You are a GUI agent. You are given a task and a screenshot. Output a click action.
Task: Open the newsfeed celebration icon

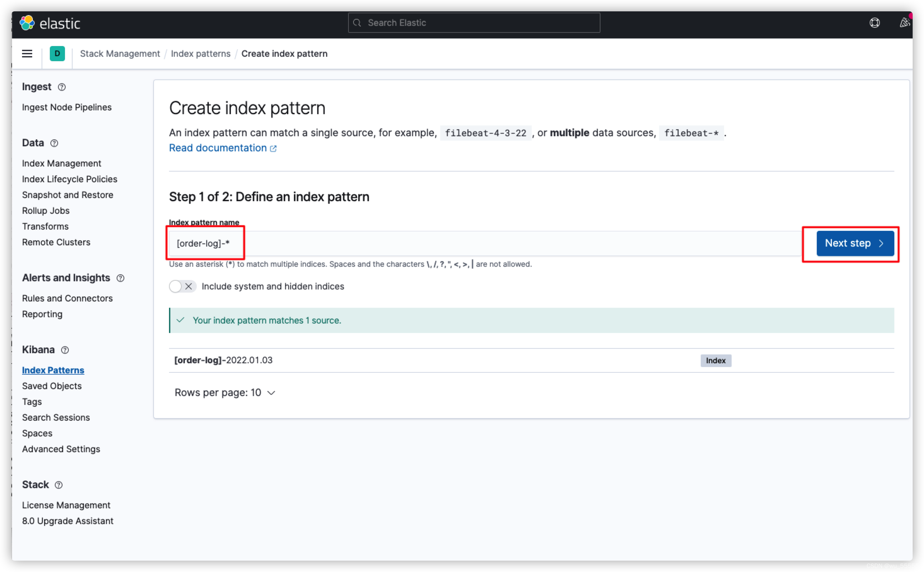[x=904, y=23]
